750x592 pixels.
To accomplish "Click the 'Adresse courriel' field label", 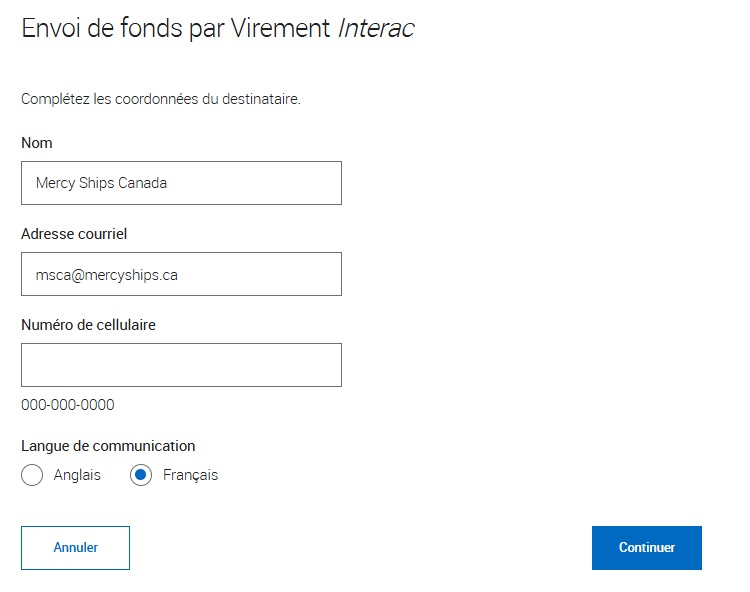I will coord(74,234).
